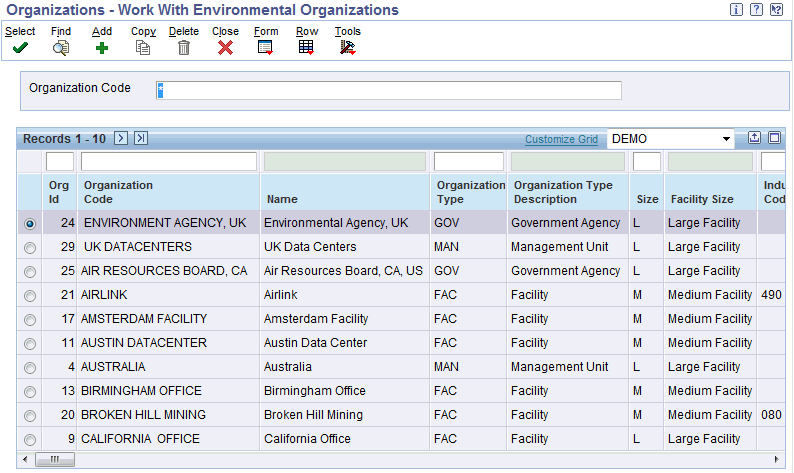Click the scroll right arrow of the grid
This screenshot has width=794, height=473.
(776, 459)
